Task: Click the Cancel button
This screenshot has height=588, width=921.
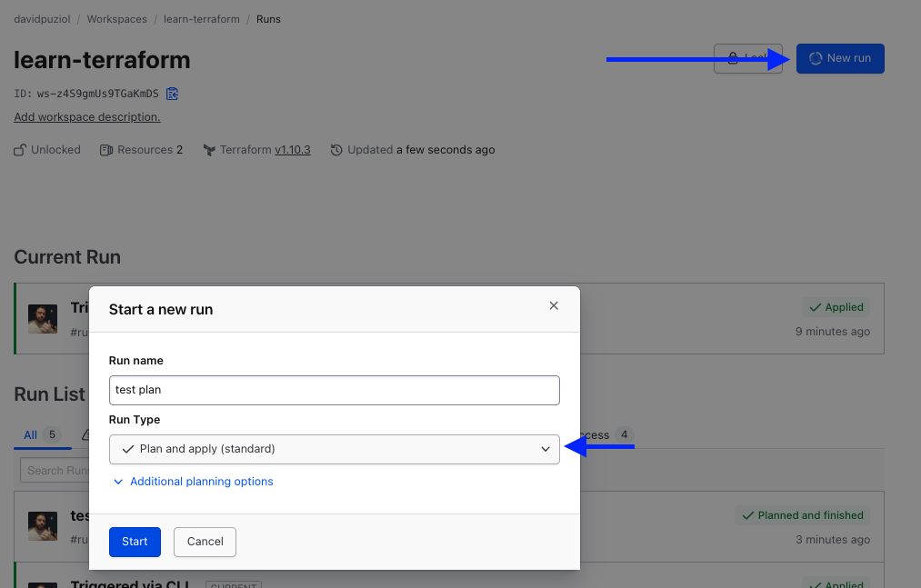Action: click(205, 542)
